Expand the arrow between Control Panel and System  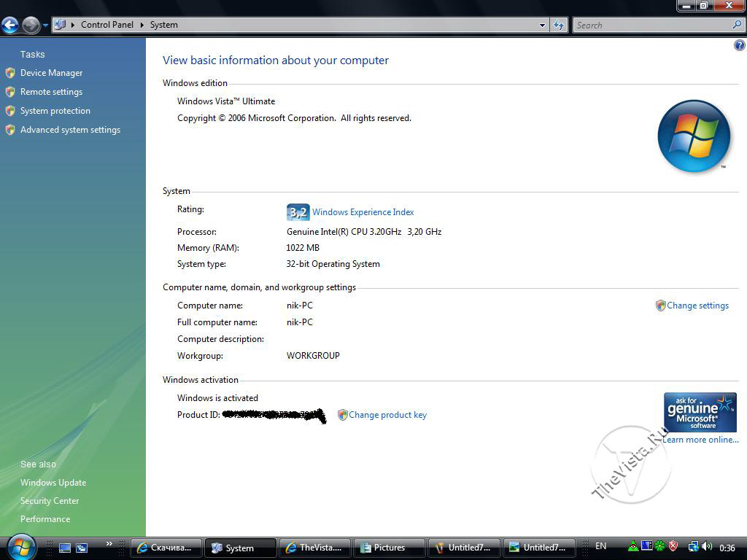(142, 25)
